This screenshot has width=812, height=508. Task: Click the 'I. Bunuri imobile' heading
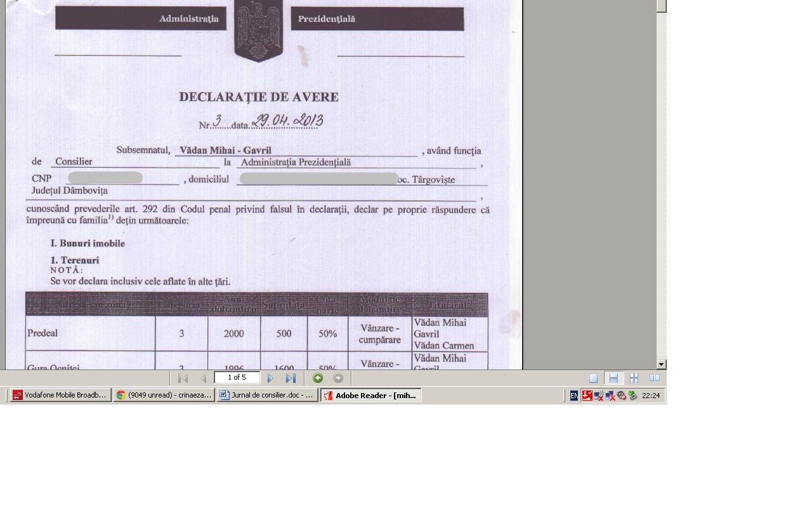click(88, 243)
